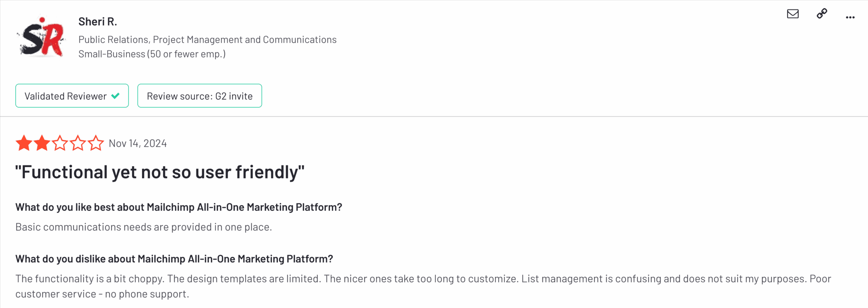This screenshot has height=308, width=868.
Task: Click the green checkmark in Validated Reviewer
Action: point(115,96)
